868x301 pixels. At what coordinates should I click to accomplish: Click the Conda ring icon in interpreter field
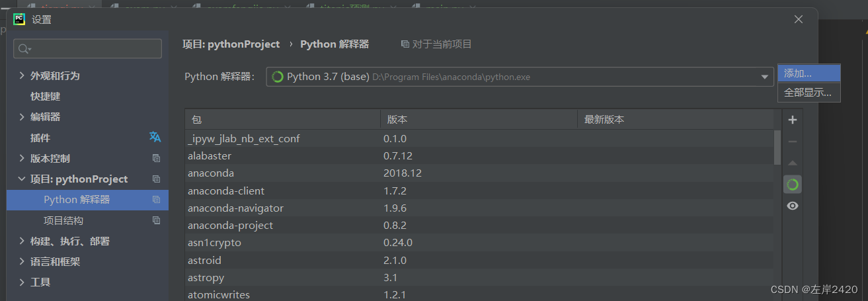[x=278, y=77]
